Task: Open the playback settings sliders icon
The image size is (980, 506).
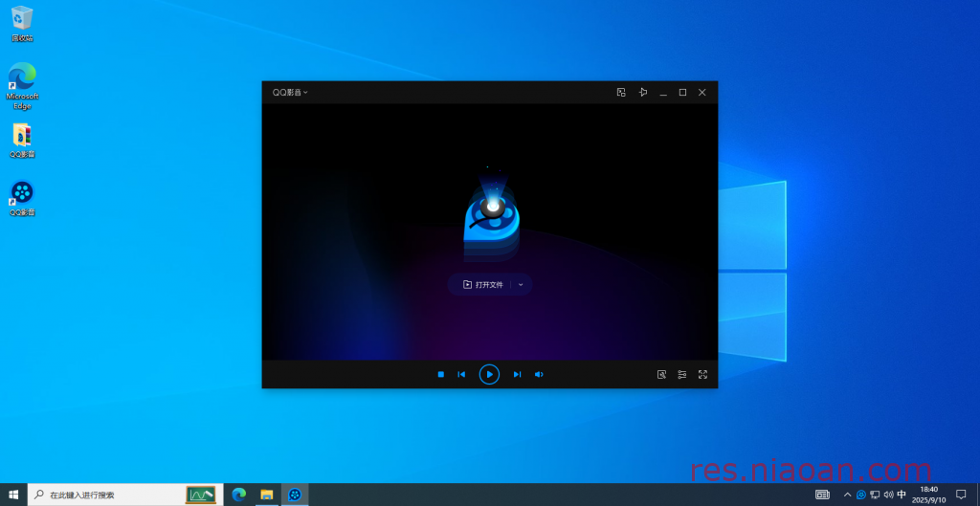Action: (681, 374)
